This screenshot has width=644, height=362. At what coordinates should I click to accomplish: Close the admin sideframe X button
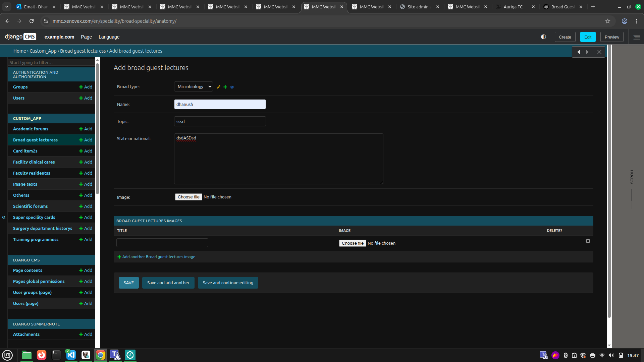599,52
